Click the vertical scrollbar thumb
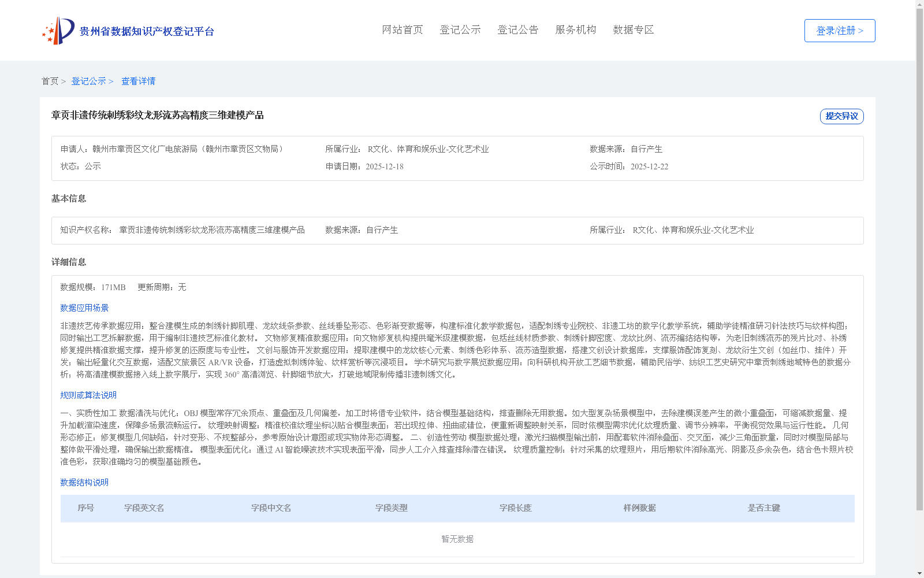Viewport: 924px width, 578px height. (x=919, y=259)
